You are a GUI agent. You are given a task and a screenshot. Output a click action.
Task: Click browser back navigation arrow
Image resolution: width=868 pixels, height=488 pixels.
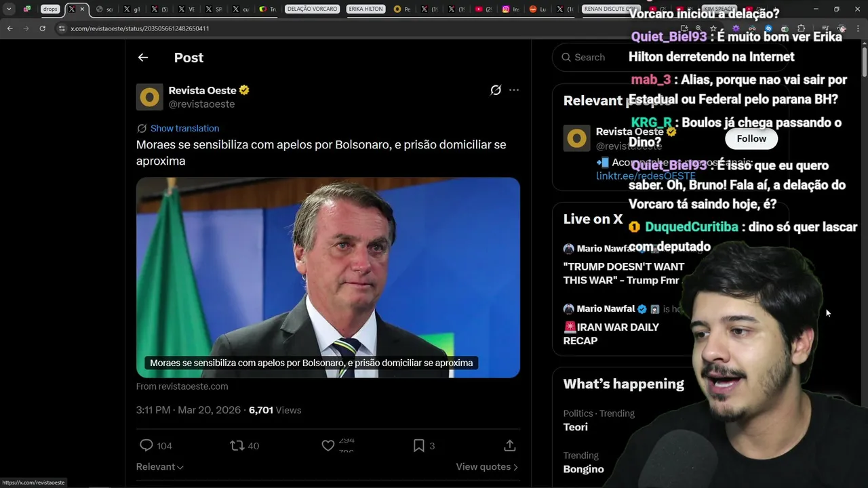pos(9,28)
